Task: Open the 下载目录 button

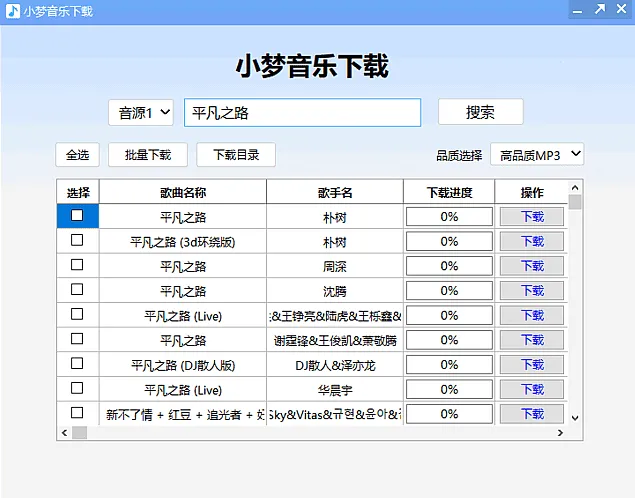Action: (x=236, y=155)
